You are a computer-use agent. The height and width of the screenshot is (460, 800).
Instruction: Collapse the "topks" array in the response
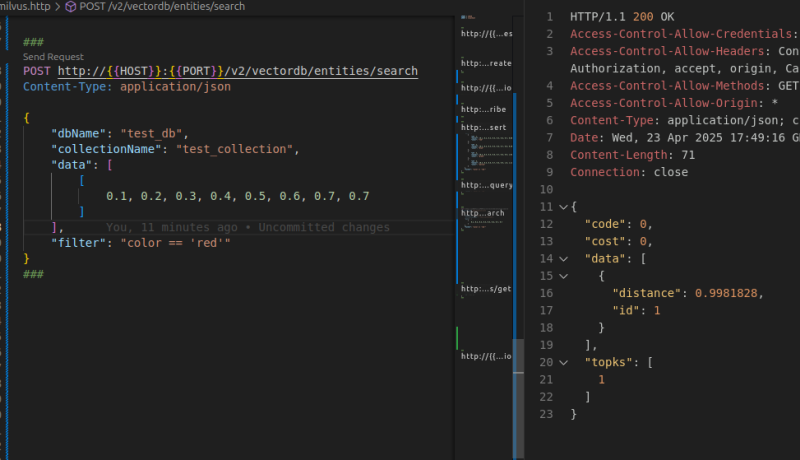click(563, 362)
